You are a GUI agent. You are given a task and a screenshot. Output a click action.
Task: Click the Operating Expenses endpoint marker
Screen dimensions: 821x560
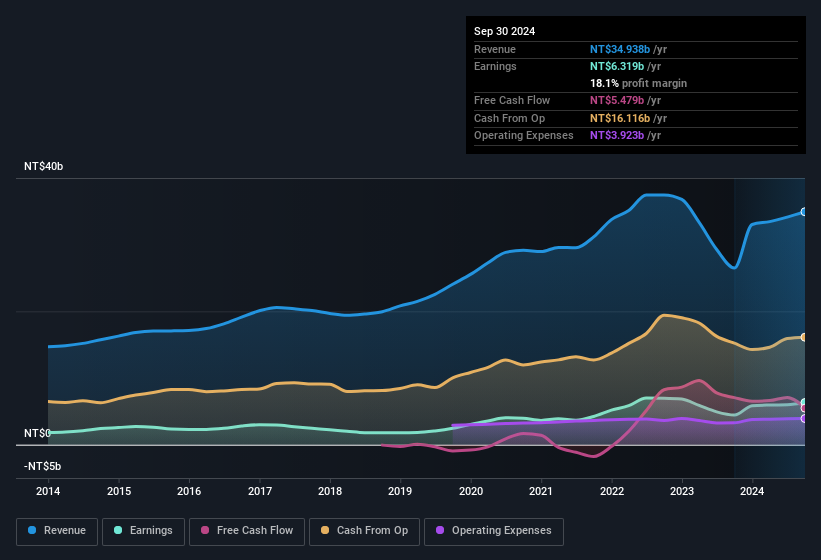click(x=804, y=419)
